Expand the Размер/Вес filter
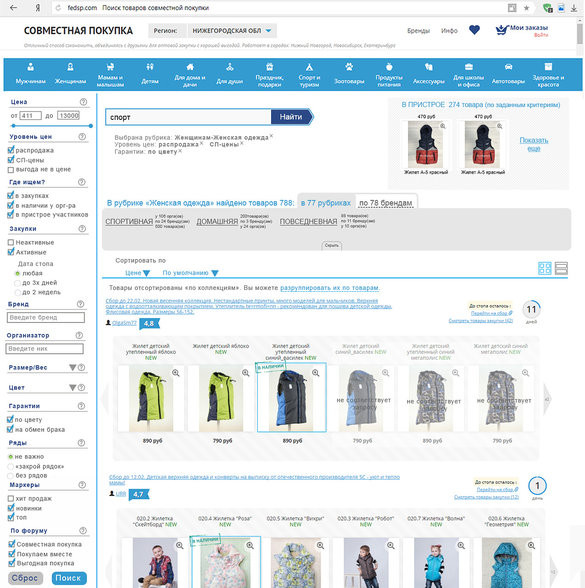The height and width of the screenshot is (588, 585). [73, 368]
